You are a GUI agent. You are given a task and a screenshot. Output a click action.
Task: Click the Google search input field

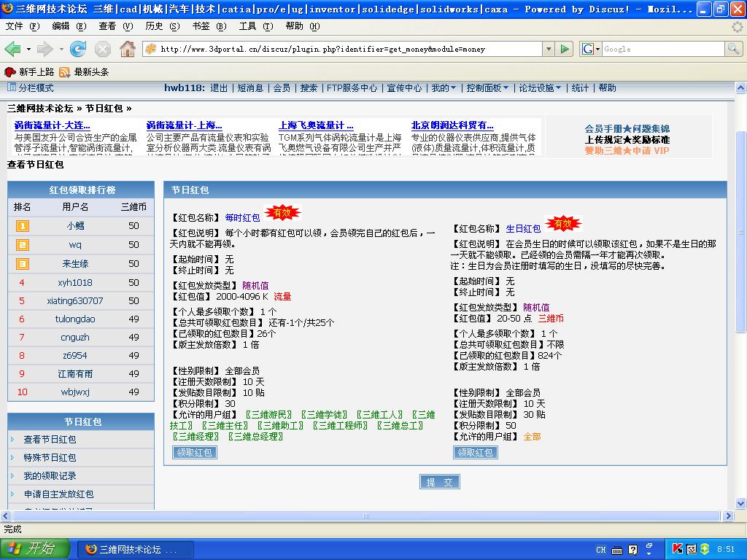[663, 49]
